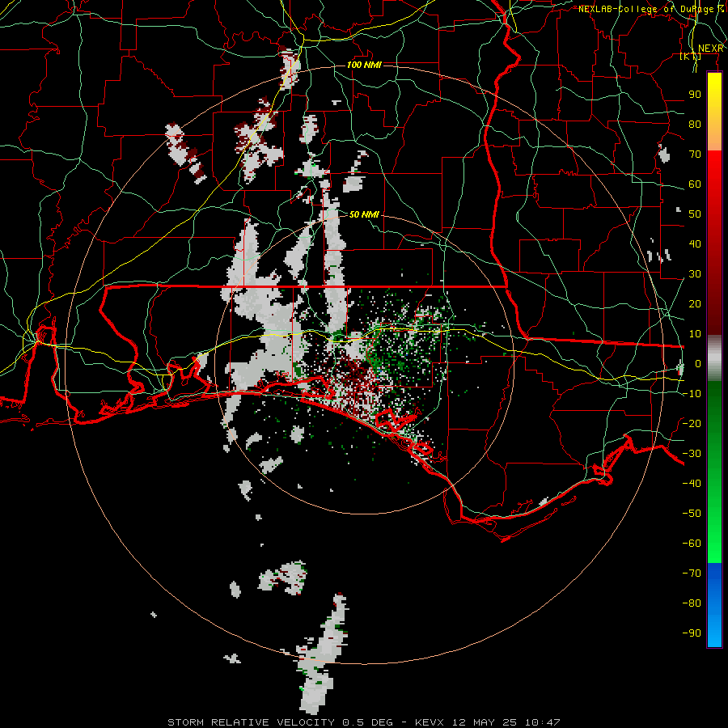Click the 40 value on velocity scale
Viewport: 728px width, 728px height.
[695, 243]
